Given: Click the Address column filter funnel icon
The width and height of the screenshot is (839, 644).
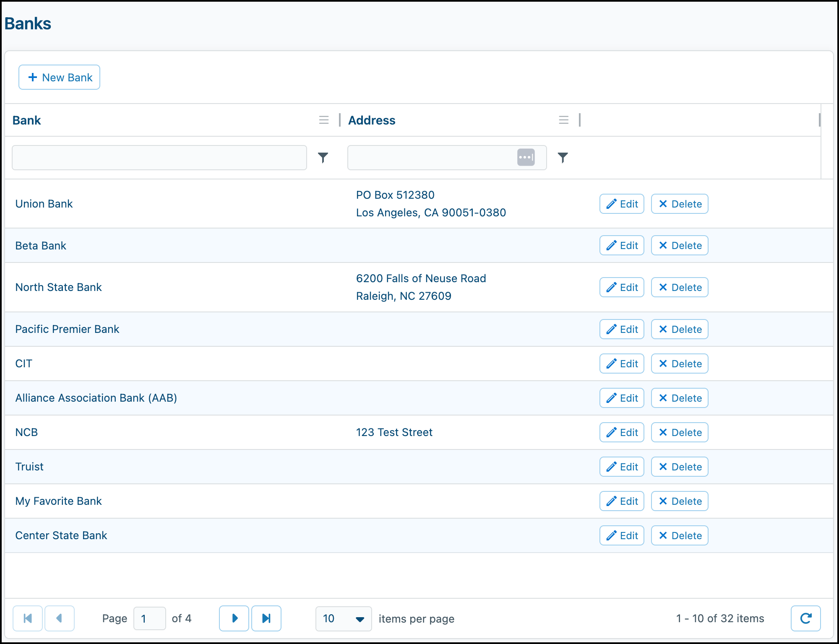Looking at the screenshot, I should click(x=563, y=158).
